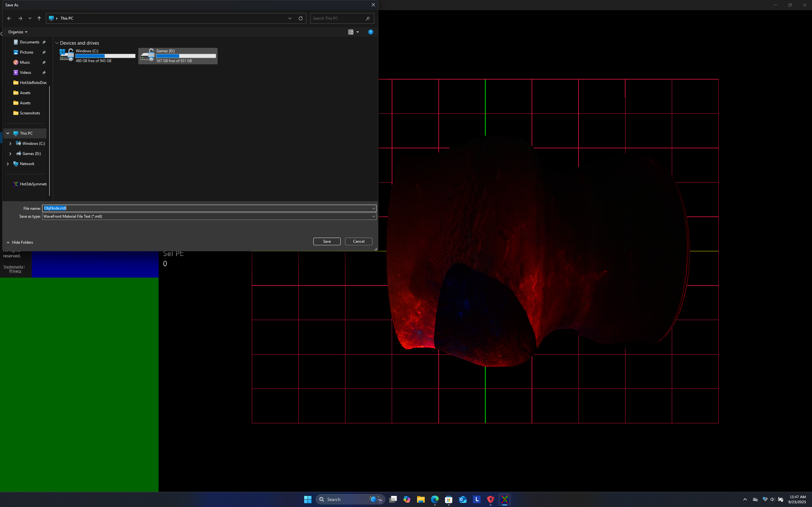Select the Windows (C:) drive tile
Screen dimensions: 812x507
click(97, 56)
